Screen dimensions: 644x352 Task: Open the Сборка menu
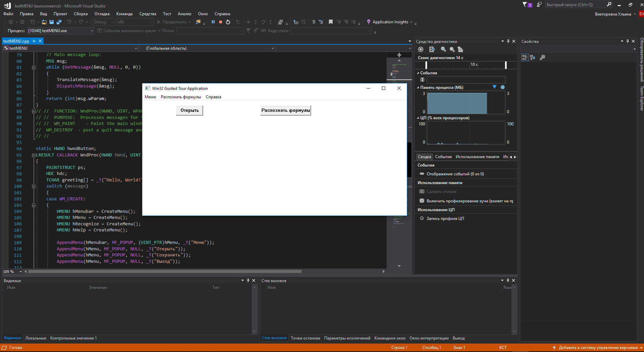tap(81, 14)
